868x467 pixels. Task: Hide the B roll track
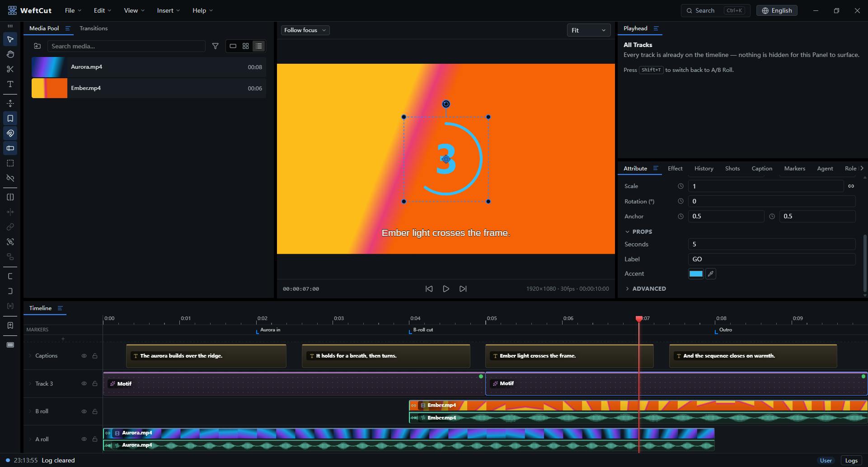(x=84, y=411)
